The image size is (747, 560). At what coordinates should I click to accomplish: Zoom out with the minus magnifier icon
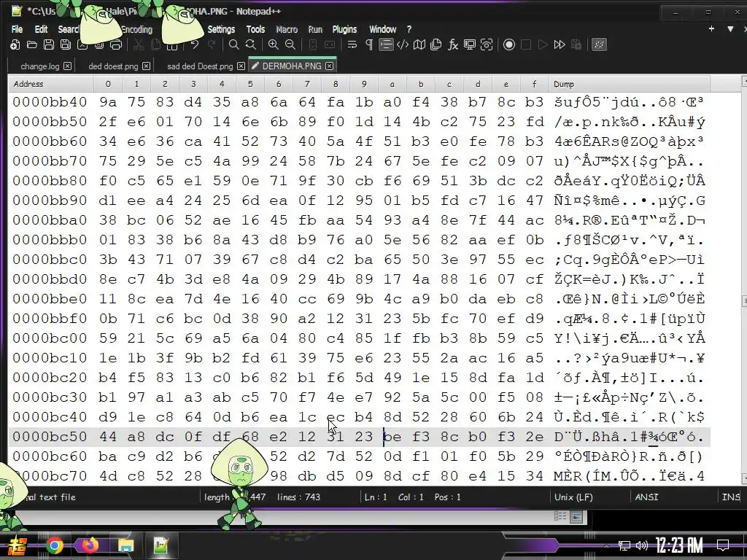[x=290, y=44]
